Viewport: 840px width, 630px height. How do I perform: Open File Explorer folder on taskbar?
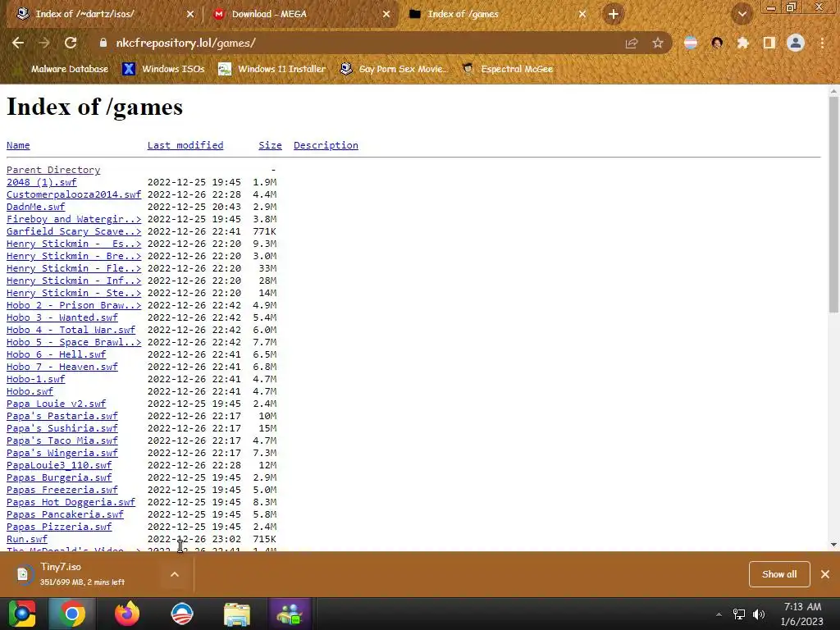pos(237,614)
